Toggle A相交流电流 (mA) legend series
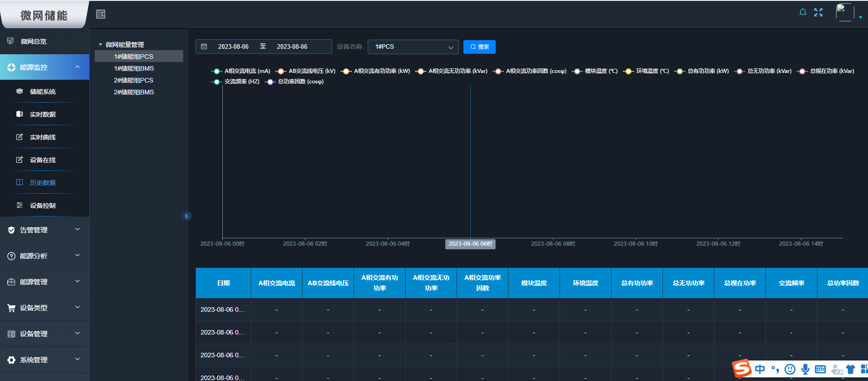The width and height of the screenshot is (868, 381). (x=241, y=71)
